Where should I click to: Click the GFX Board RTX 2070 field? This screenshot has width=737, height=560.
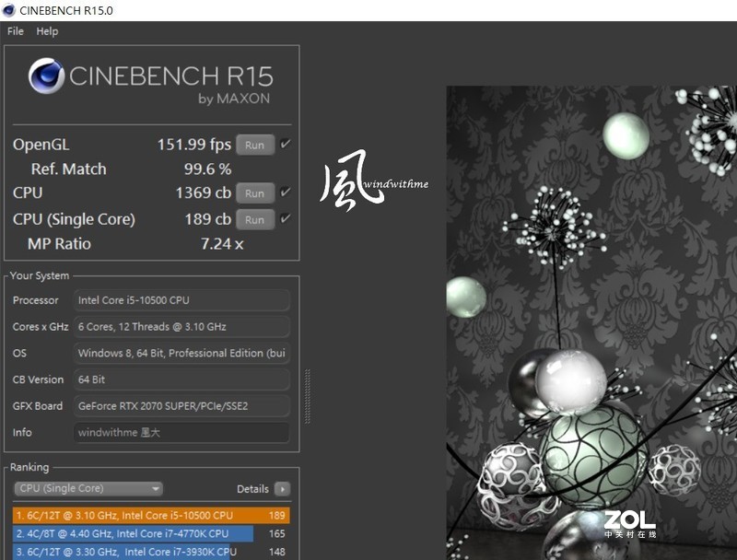click(x=181, y=406)
